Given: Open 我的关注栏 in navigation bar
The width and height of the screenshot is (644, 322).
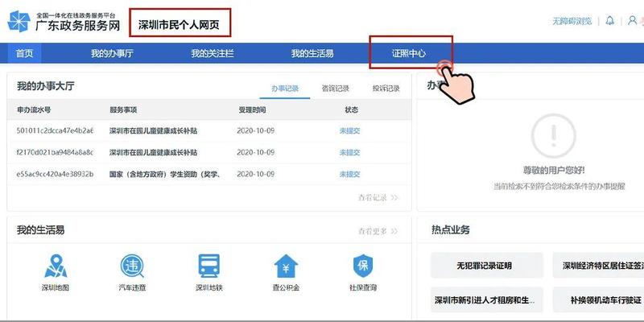Looking at the screenshot, I should 211,54.
